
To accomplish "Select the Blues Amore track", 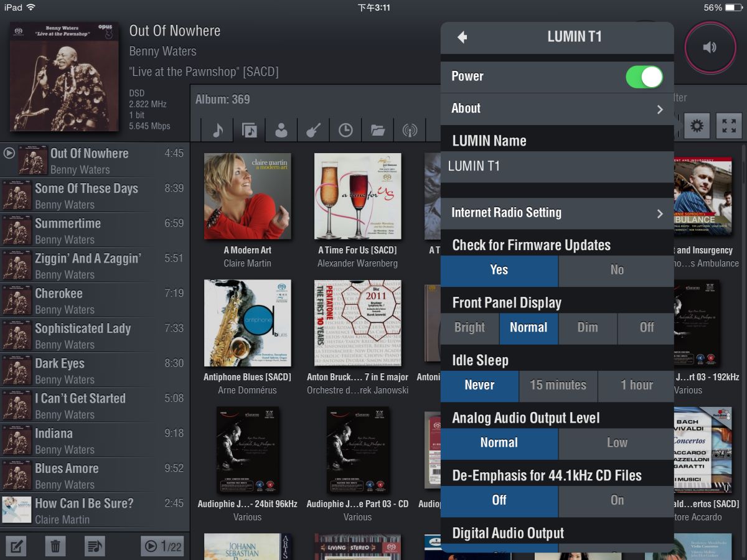I will coord(95,475).
